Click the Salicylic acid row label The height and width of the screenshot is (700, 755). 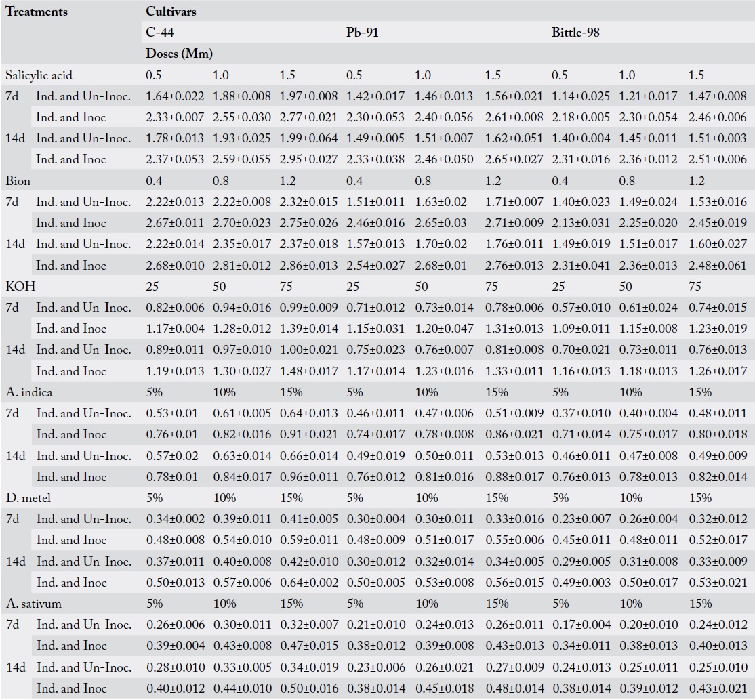tap(39, 75)
